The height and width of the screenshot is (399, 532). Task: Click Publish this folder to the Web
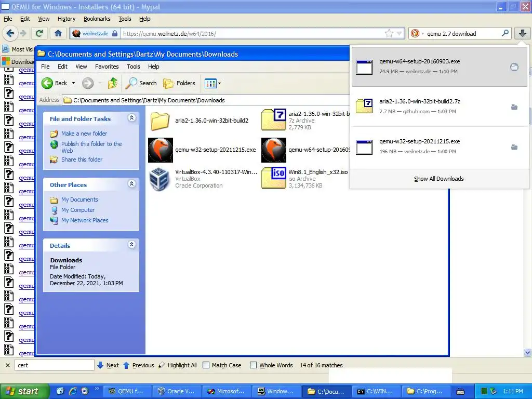pyautogui.click(x=91, y=147)
